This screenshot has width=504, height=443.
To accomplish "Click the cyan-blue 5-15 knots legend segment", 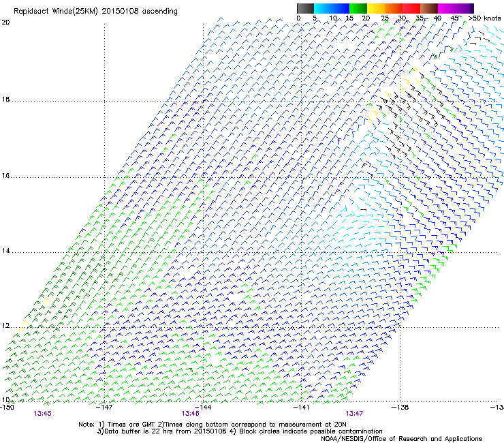I will pyautogui.click(x=332, y=8).
